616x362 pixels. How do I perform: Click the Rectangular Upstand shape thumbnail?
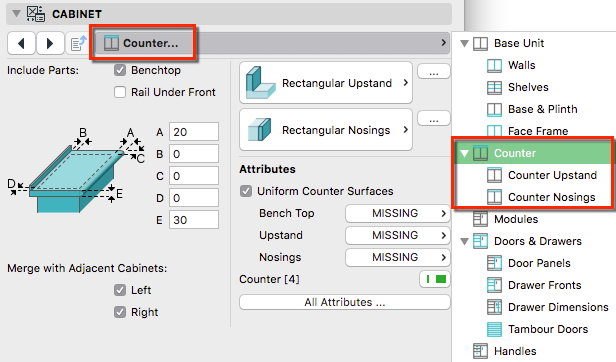(260, 83)
